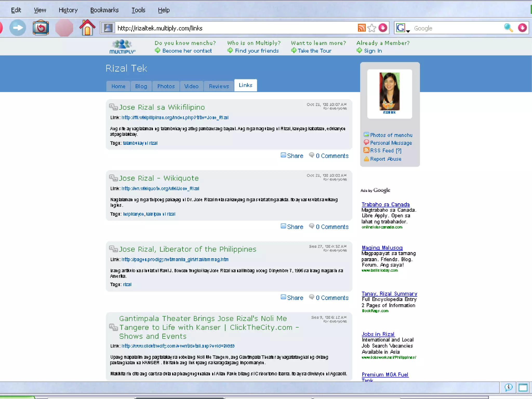Go to the Home page icon
This screenshot has height=399, width=532.
[x=87, y=28]
